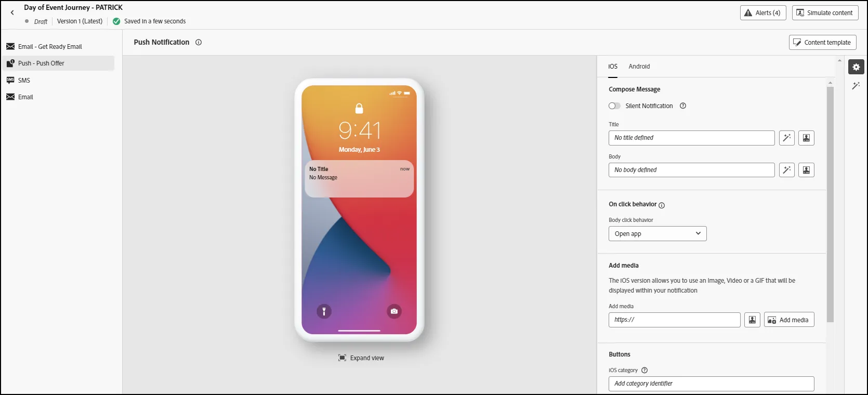Click the asset icon next to Body

806,170
